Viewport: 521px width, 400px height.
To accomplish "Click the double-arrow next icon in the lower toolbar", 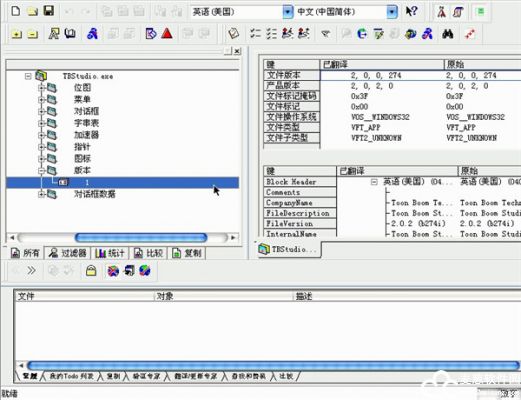I will 31,270.
